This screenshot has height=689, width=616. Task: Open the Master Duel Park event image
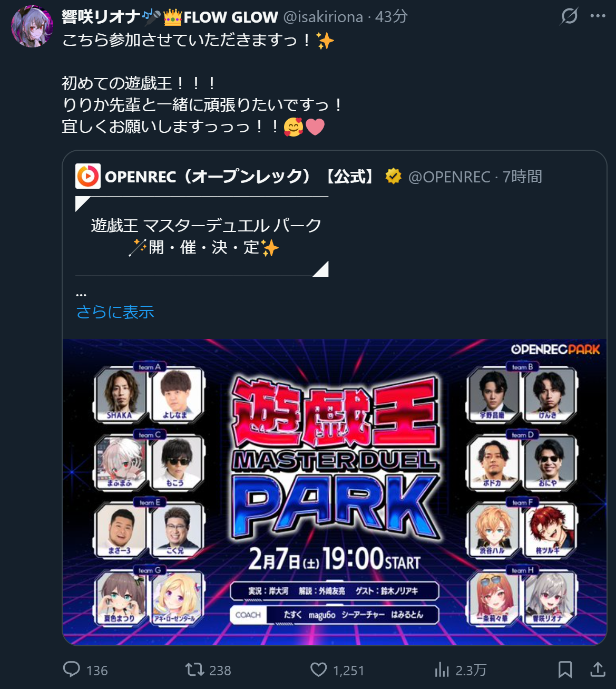335,492
